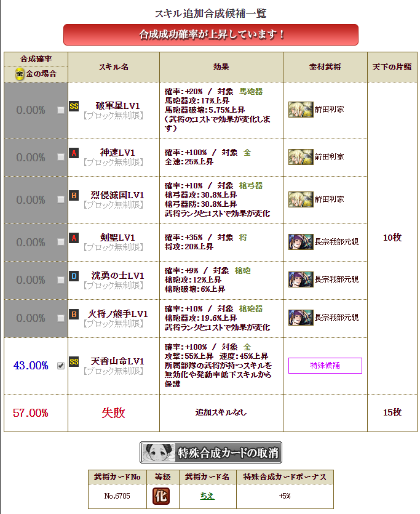Toggle the checkbox in the 剣聖LV1 row
The height and width of the screenshot is (514, 420).
(x=60, y=242)
